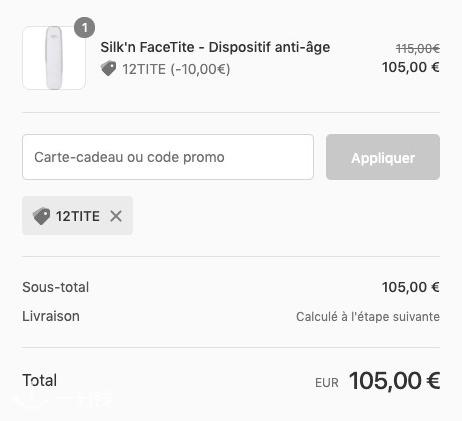
Task: Click the Calculé à l'étape suivante text
Action: (x=368, y=317)
